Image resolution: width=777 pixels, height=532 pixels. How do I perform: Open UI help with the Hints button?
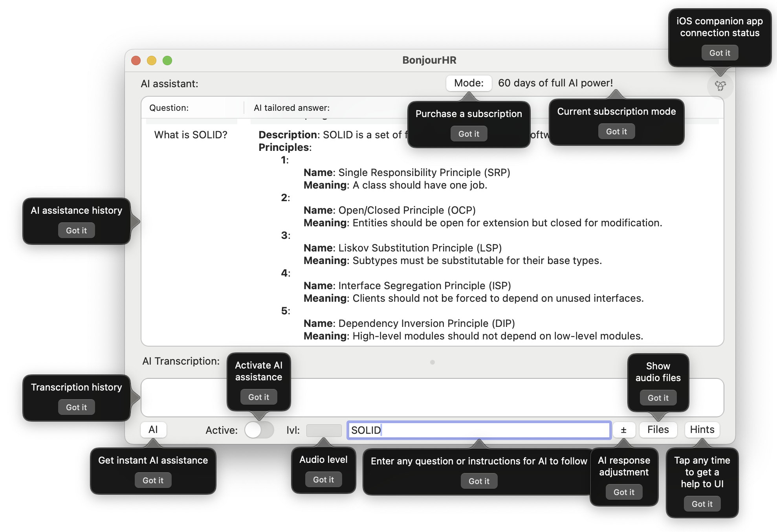coord(702,429)
